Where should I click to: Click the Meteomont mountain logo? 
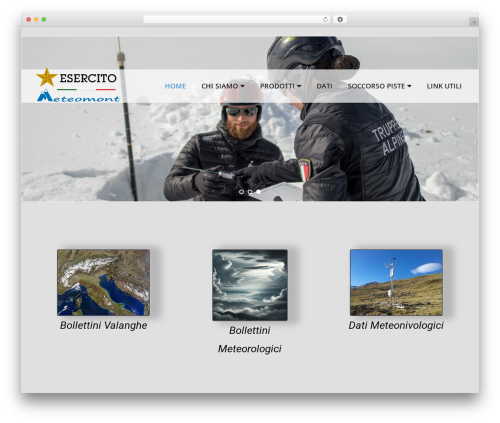(78, 96)
